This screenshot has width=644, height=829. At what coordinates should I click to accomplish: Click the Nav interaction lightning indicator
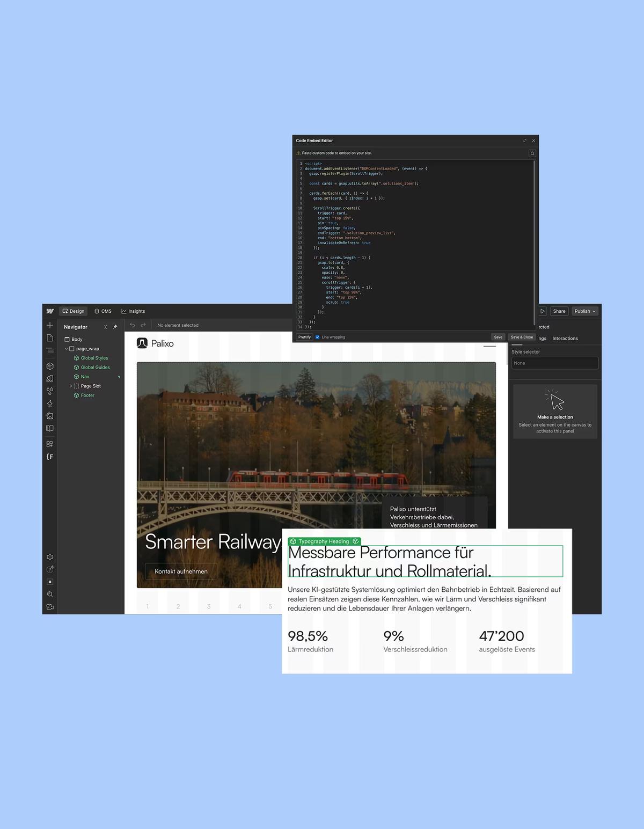[119, 377]
